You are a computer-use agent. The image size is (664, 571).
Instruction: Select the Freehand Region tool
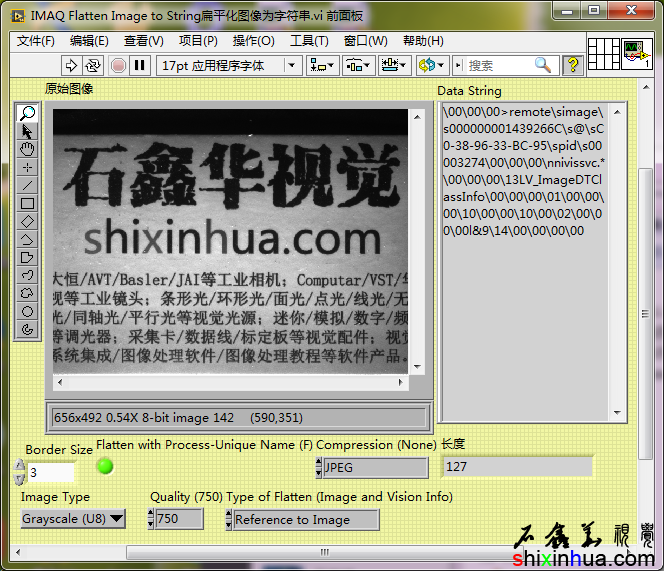[28, 294]
